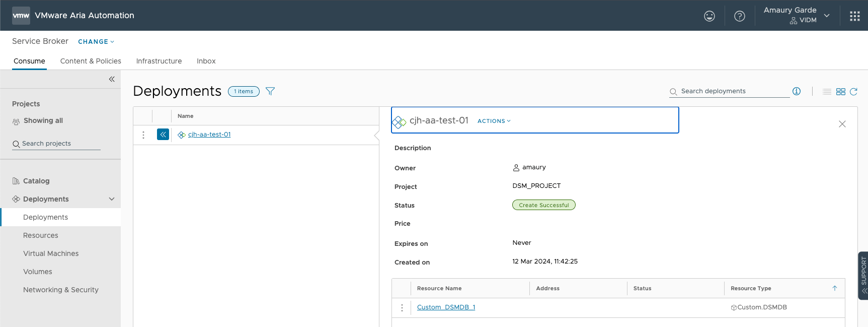Screen dimensions: 868x327
Task: Click the projects group icon by Showing all
Action: pos(16,121)
